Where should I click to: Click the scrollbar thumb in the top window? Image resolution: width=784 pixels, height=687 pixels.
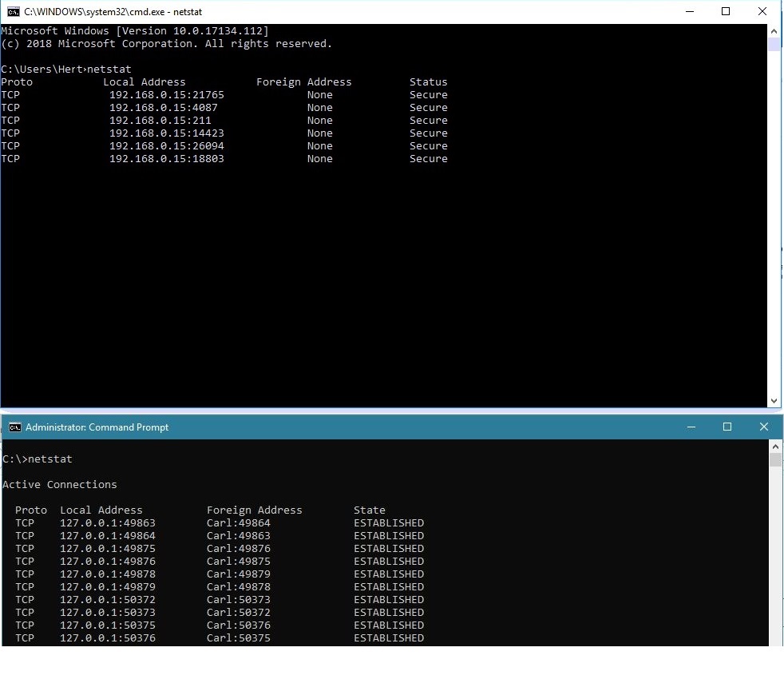[x=775, y=44]
